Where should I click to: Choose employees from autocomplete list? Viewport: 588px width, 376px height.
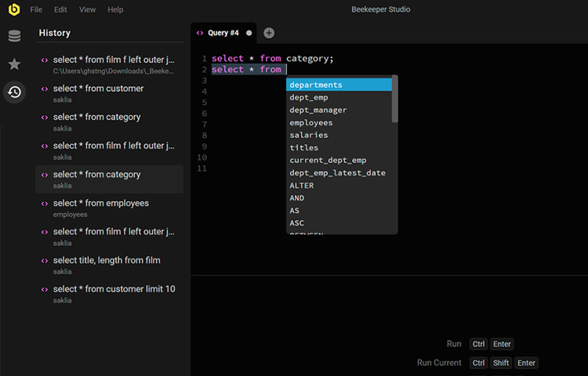coord(339,122)
